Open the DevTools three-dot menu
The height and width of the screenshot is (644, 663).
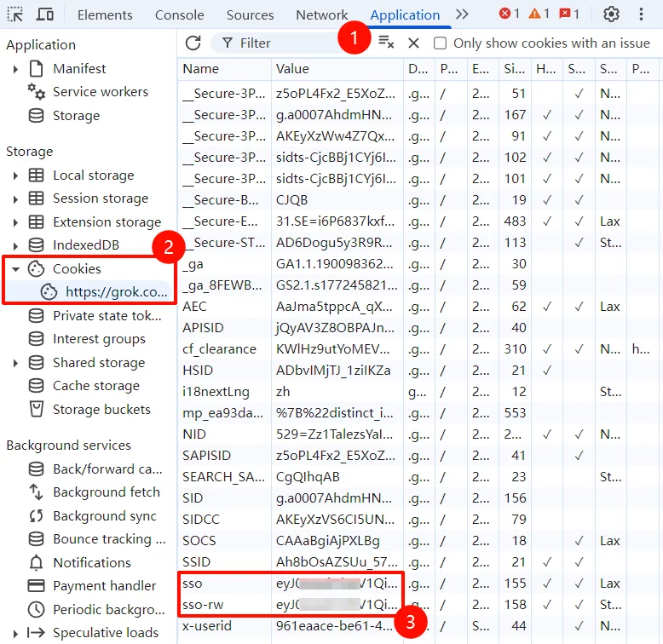point(642,14)
